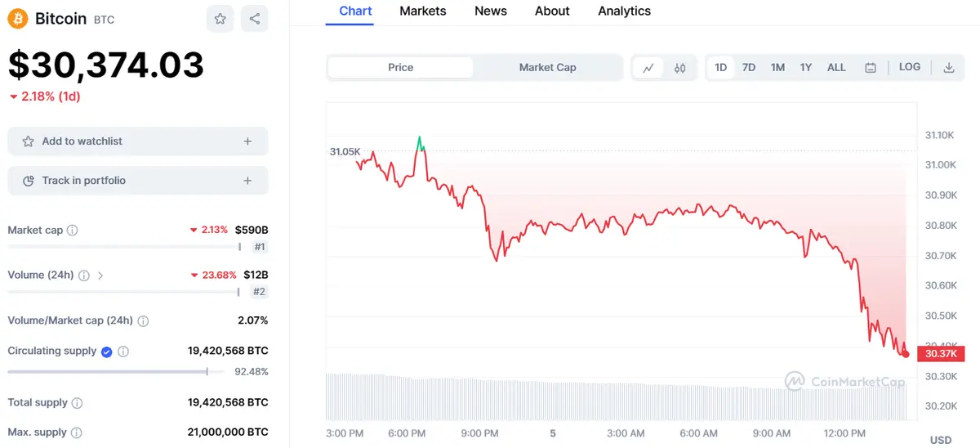Click the share icon next to Bitcoin
The height and width of the screenshot is (448, 980).
click(x=255, y=18)
